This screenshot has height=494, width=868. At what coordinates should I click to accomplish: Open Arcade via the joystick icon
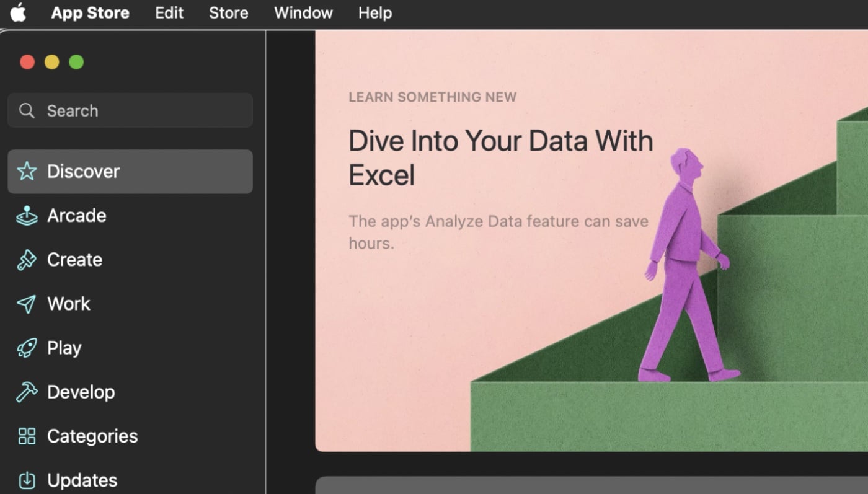27,216
